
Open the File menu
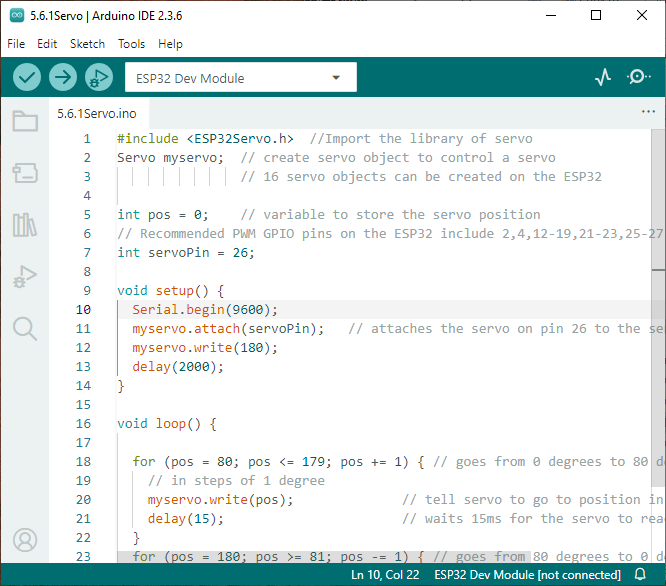(x=16, y=44)
